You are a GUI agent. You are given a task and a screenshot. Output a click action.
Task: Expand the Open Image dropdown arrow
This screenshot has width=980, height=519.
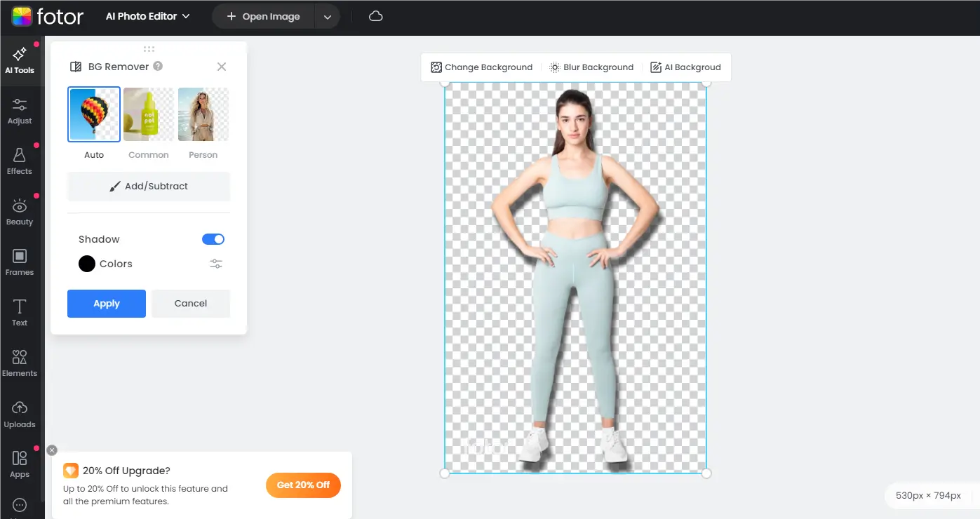click(327, 17)
